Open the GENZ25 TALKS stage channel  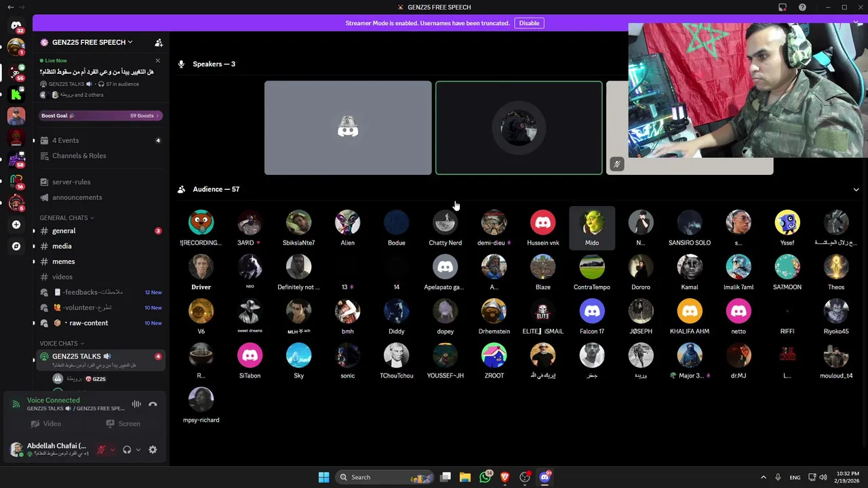coord(100,359)
